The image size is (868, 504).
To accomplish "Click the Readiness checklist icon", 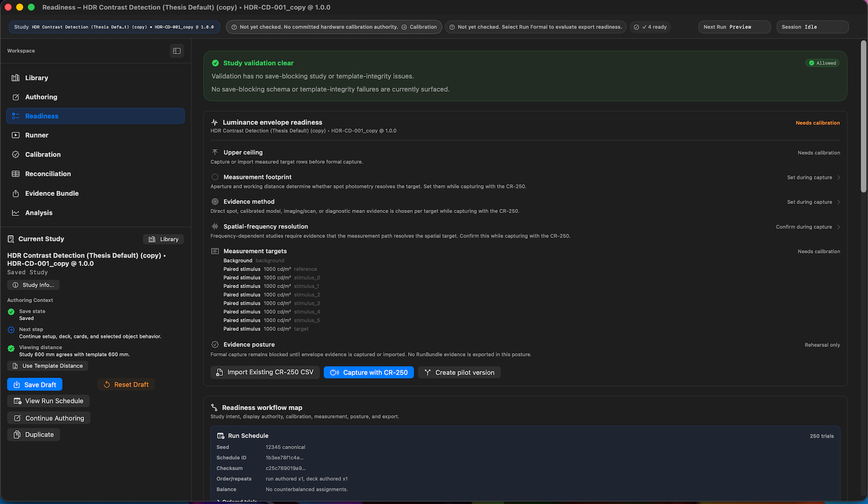I will point(16,116).
